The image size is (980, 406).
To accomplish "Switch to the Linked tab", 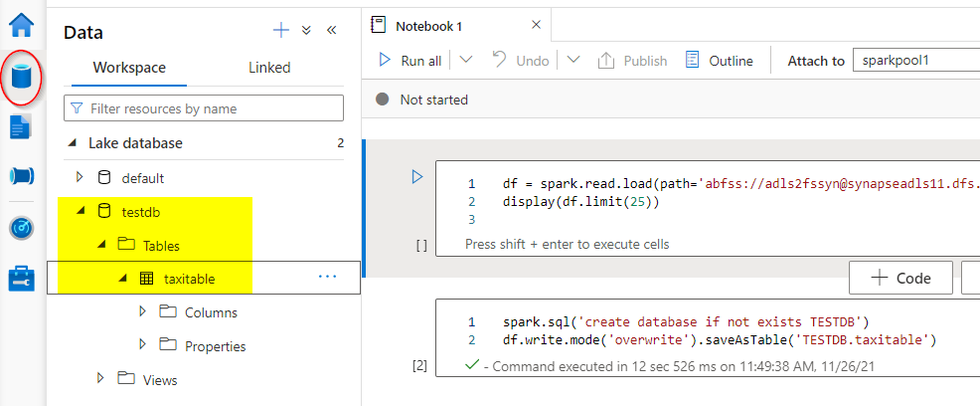I will pyautogui.click(x=269, y=68).
